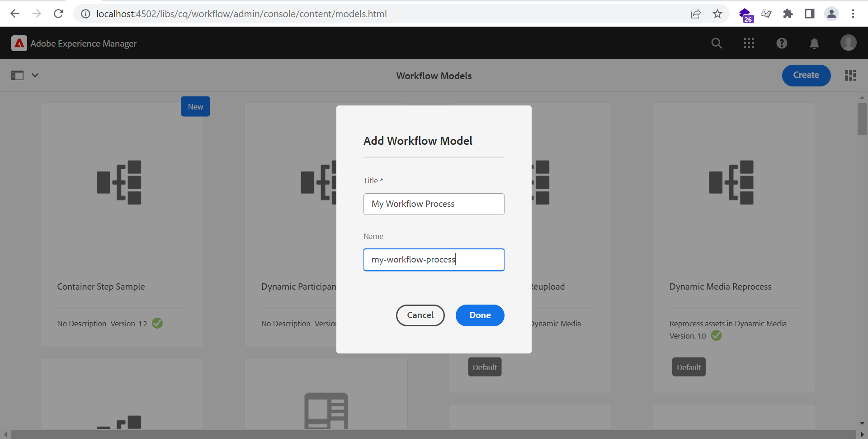Image resolution: width=868 pixels, height=439 pixels.
Task: Select the content rail selector icon
Action: (17, 75)
